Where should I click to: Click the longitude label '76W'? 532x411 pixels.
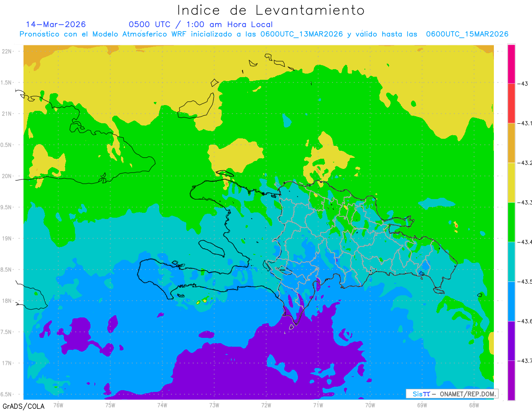[x=58, y=405]
